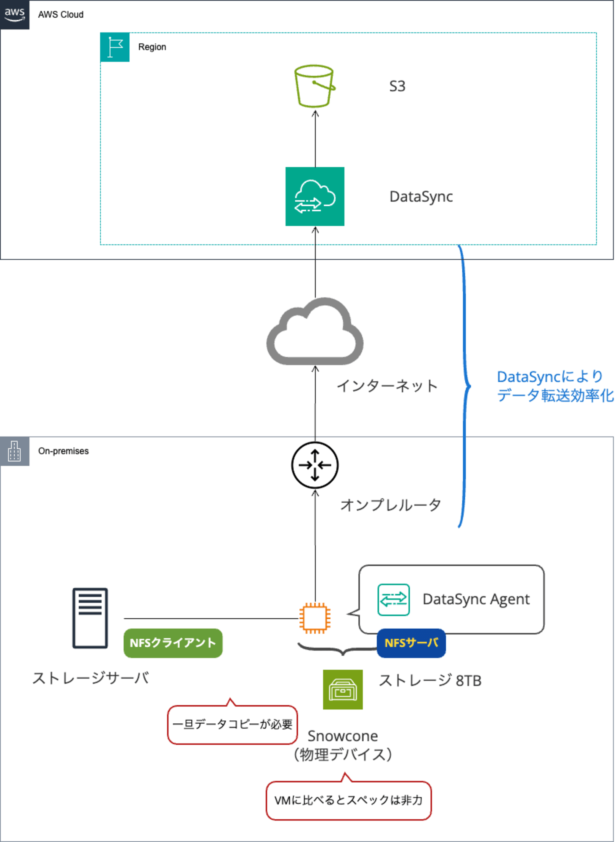Image resolution: width=616 pixels, height=842 pixels.
Task: Select the teal DataSync service icon
Action: (x=315, y=197)
